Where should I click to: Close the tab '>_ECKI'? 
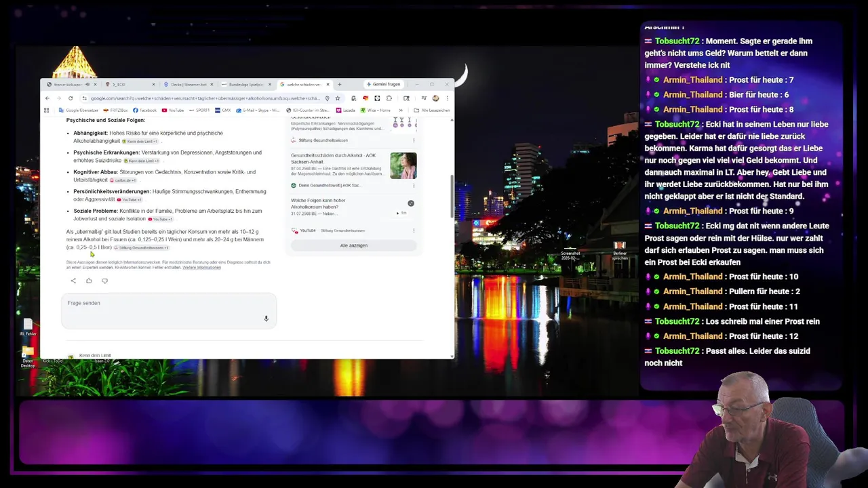click(153, 85)
